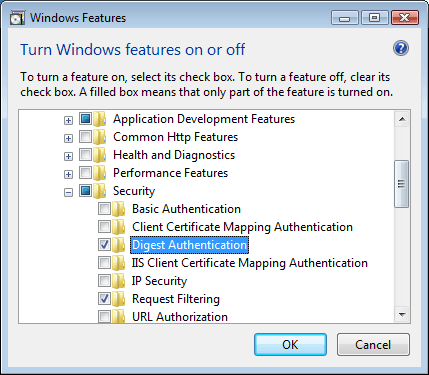
Task: Collapse the Security tree node
Action: pos(68,192)
